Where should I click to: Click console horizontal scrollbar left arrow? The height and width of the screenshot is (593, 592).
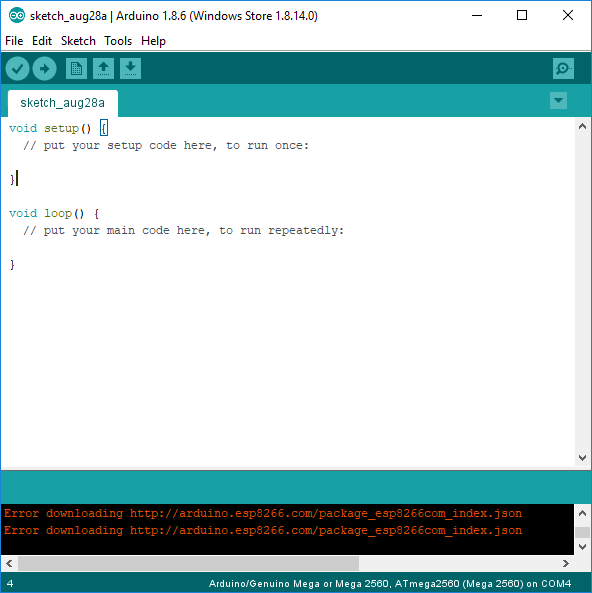click(9, 564)
